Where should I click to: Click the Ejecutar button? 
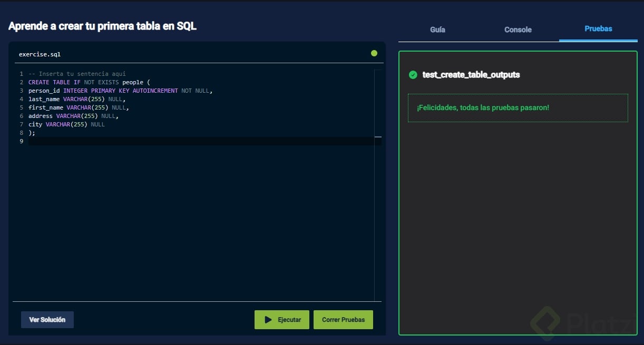282,320
